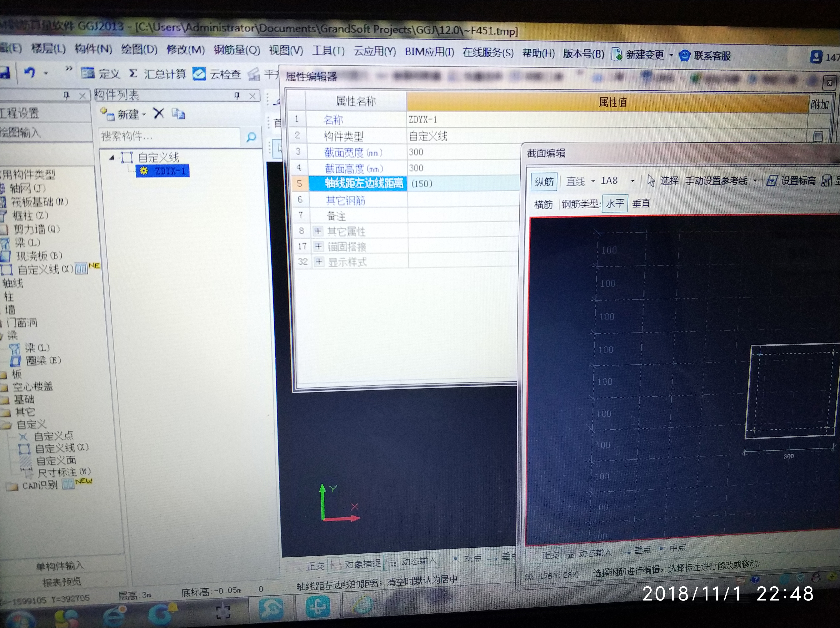Open the 视图(V) menu

[286, 50]
